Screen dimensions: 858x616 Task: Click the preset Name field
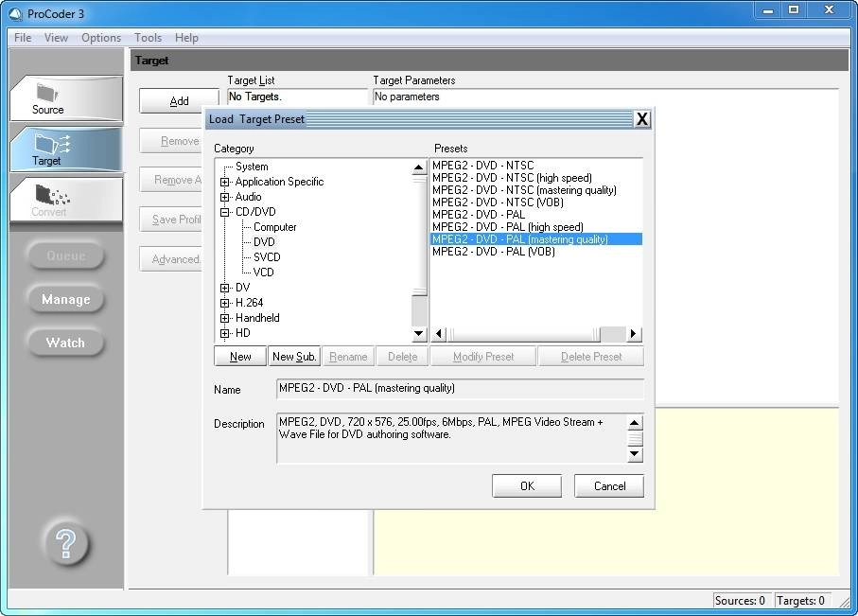[460, 388]
